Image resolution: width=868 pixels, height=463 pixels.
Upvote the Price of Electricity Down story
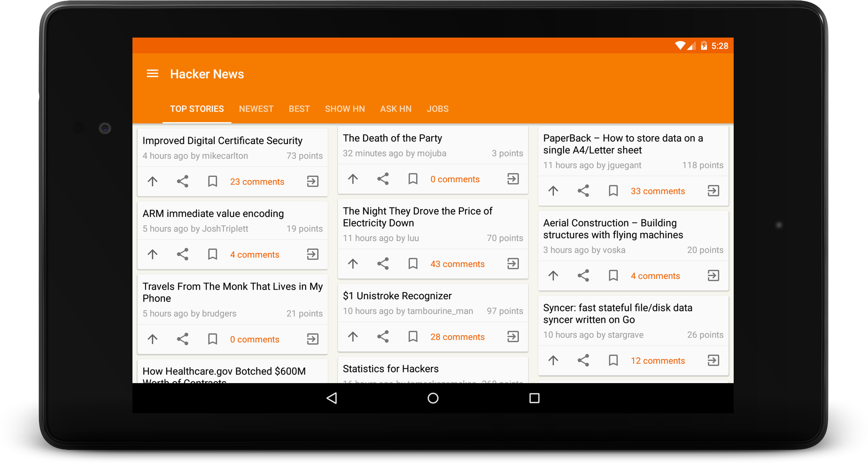(x=353, y=263)
